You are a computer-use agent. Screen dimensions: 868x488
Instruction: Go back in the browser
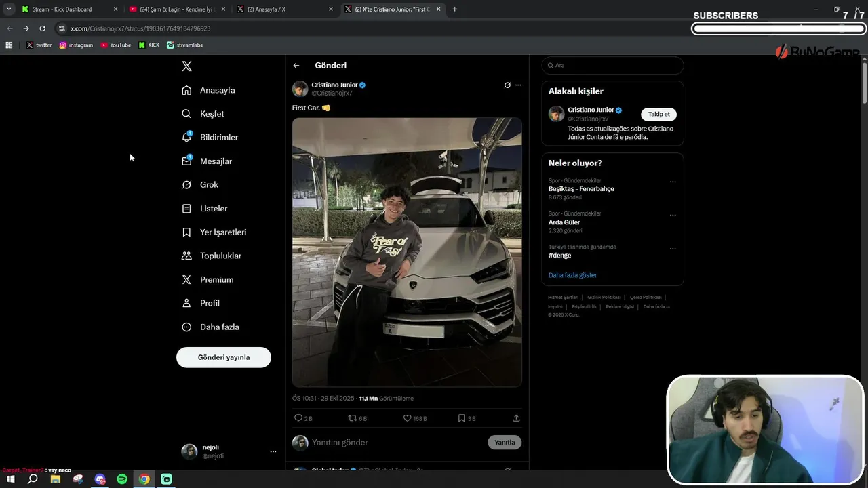(9, 28)
